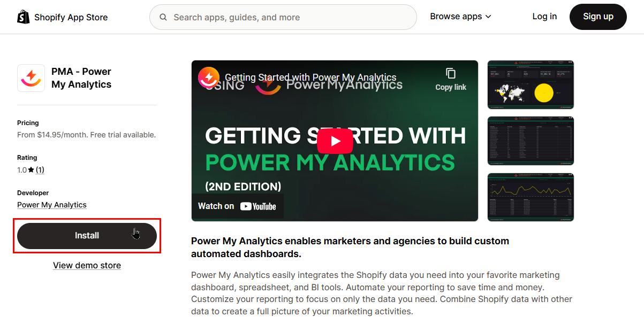
Task: Click the Log in link
Action: (544, 17)
